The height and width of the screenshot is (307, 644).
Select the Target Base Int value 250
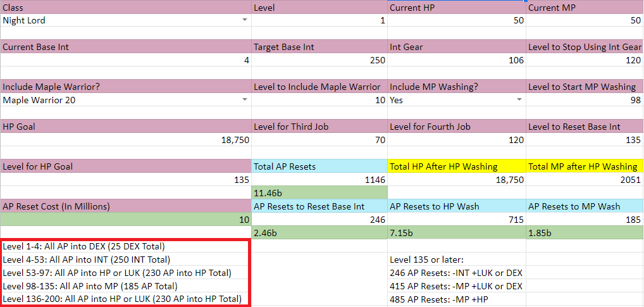(x=319, y=60)
